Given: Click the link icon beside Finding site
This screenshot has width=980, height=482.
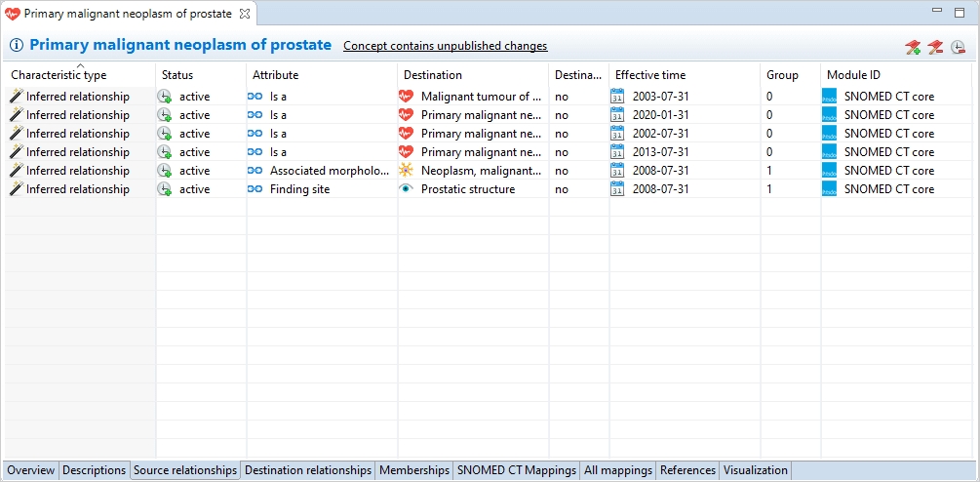Looking at the screenshot, I should point(255,189).
